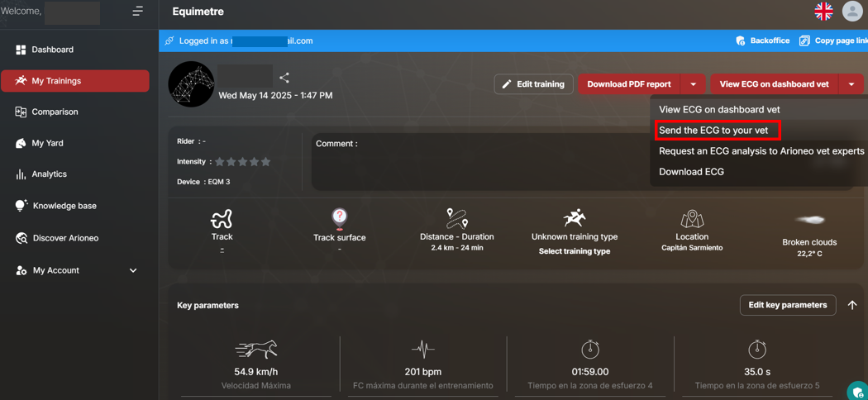Click the Knowledge base lightbulb icon
This screenshot has height=400, width=868.
point(21,205)
